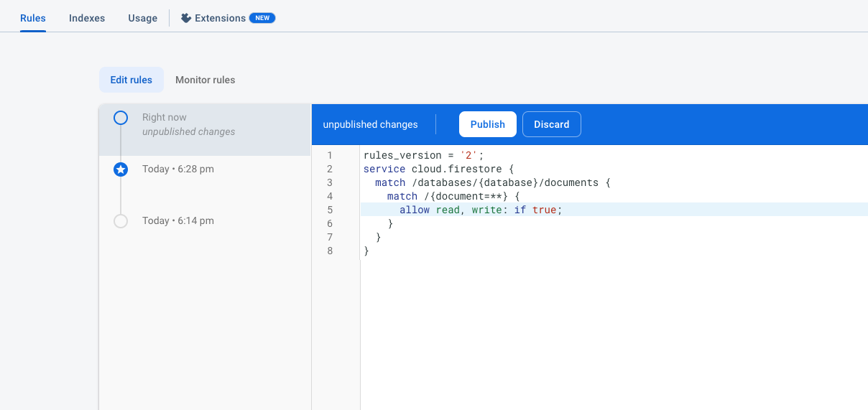
Task: Click the starred 6:28 pm version marker
Action: click(121, 169)
